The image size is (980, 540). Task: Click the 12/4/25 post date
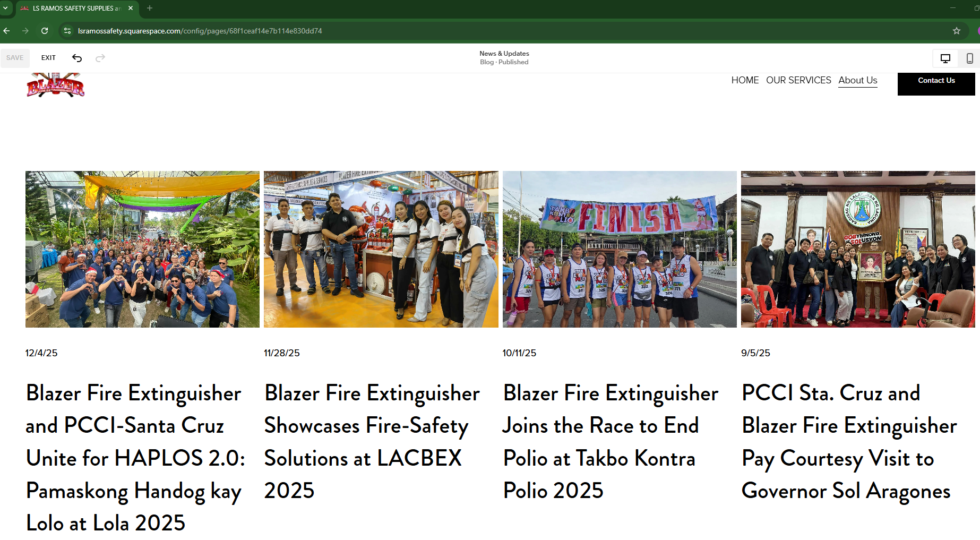(41, 353)
